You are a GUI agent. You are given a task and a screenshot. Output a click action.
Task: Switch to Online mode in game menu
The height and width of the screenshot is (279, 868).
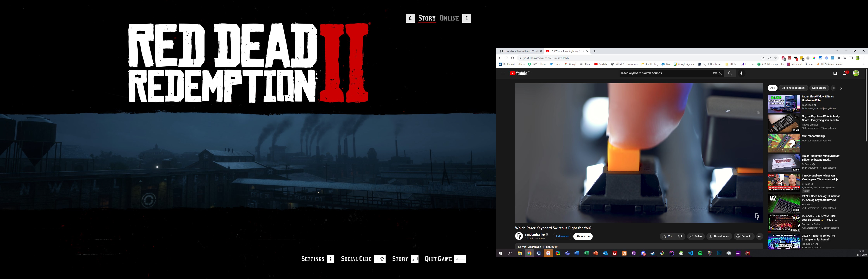click(449, 18)
